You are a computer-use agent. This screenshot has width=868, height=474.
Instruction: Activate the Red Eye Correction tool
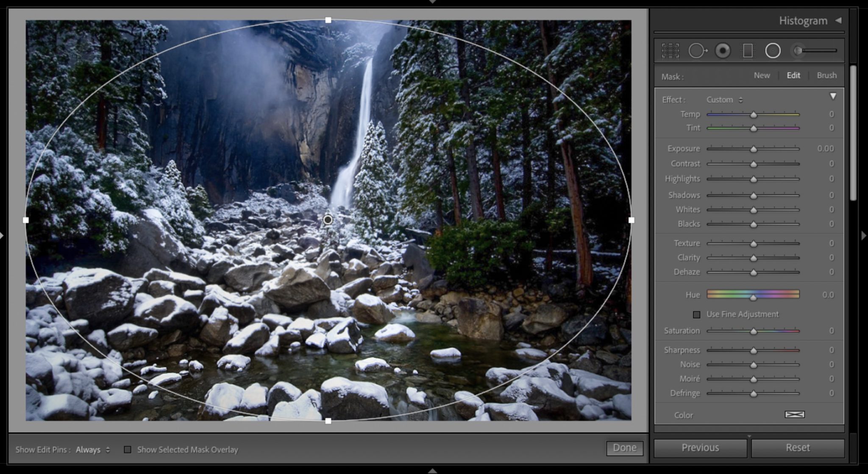723,50
